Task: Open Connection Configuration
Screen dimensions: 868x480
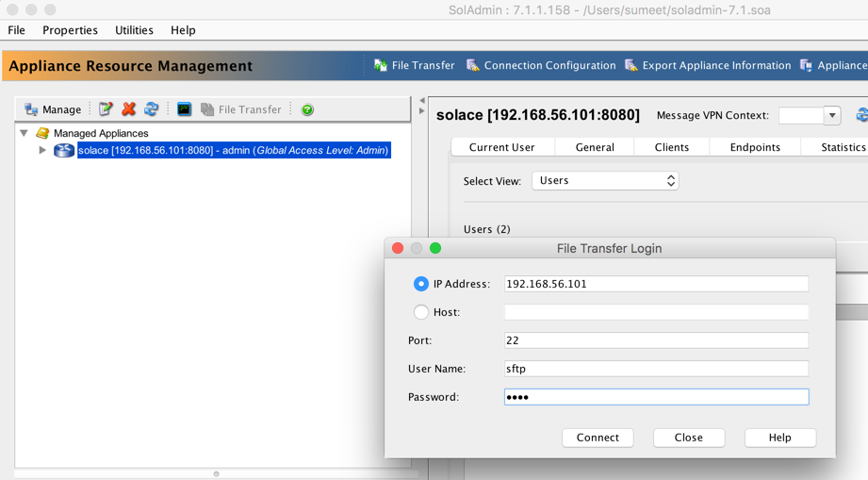Action: pos(541,65)
